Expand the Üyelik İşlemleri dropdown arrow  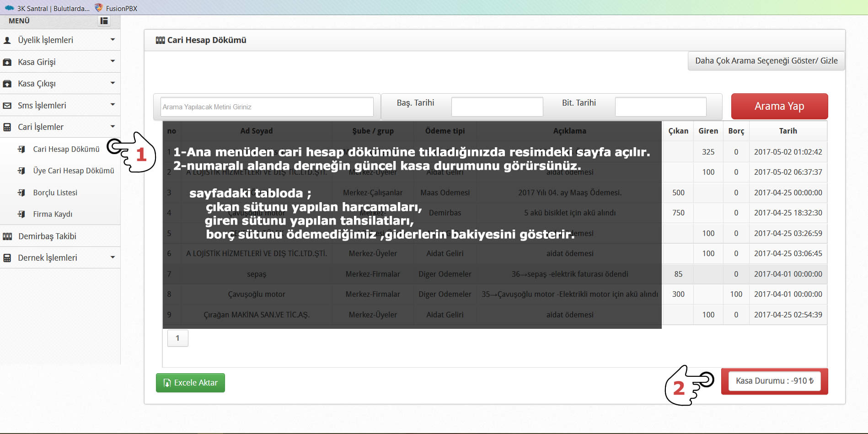click(113, 40)
